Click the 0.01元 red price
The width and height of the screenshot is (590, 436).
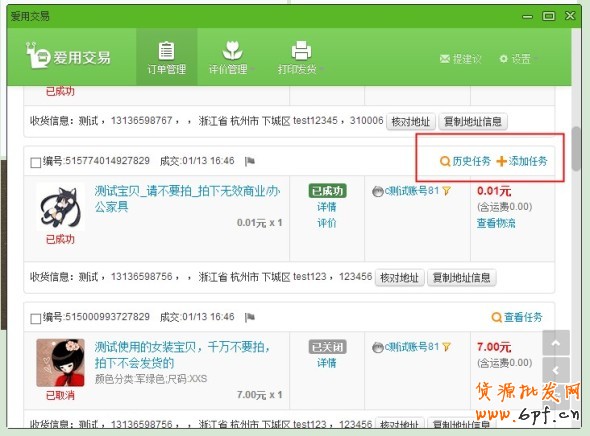tap(494, 191)
